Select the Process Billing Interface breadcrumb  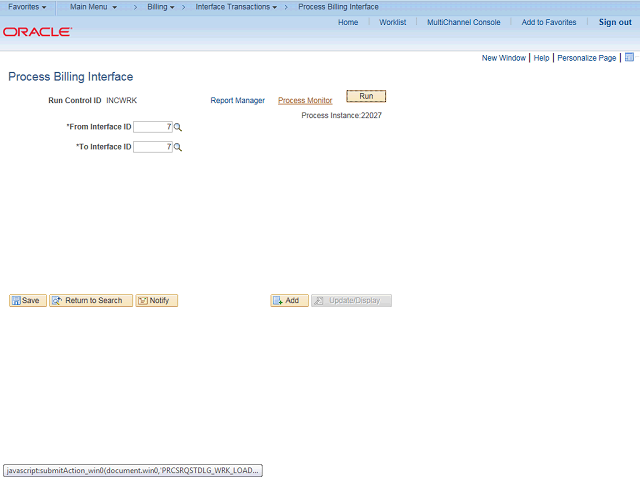338,7
